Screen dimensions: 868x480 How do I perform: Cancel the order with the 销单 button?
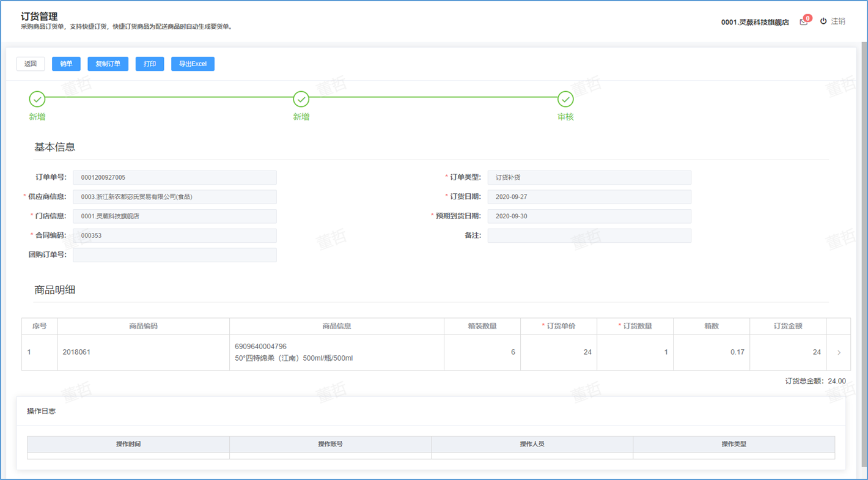point(66,64)
